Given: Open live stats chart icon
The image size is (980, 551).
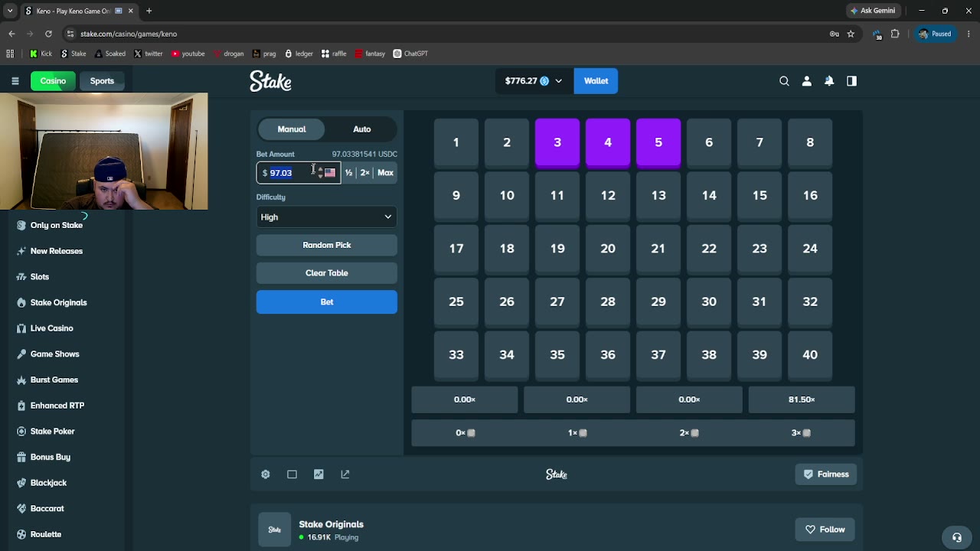Looking at the screenshot, I should pyautogui.click(x=318, y=474).
